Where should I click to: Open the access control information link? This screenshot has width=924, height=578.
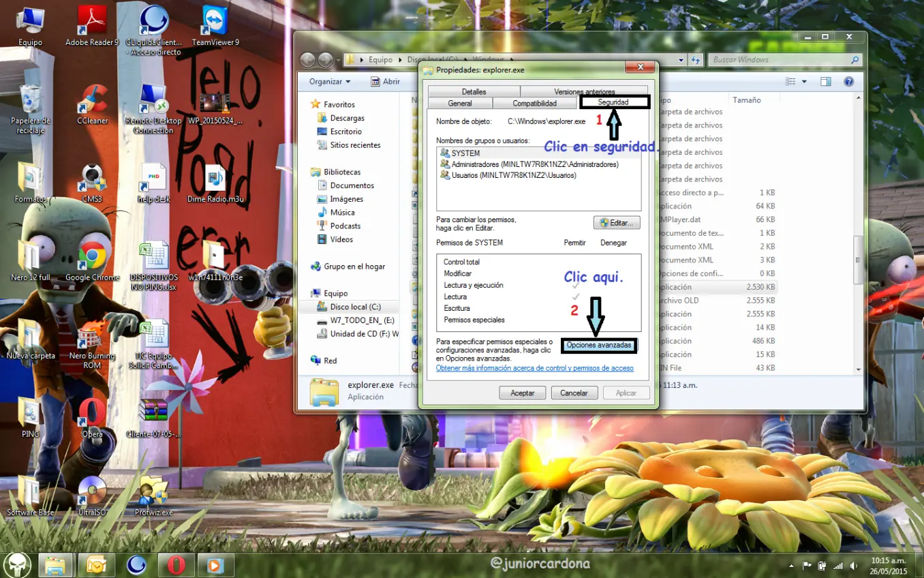535,368
